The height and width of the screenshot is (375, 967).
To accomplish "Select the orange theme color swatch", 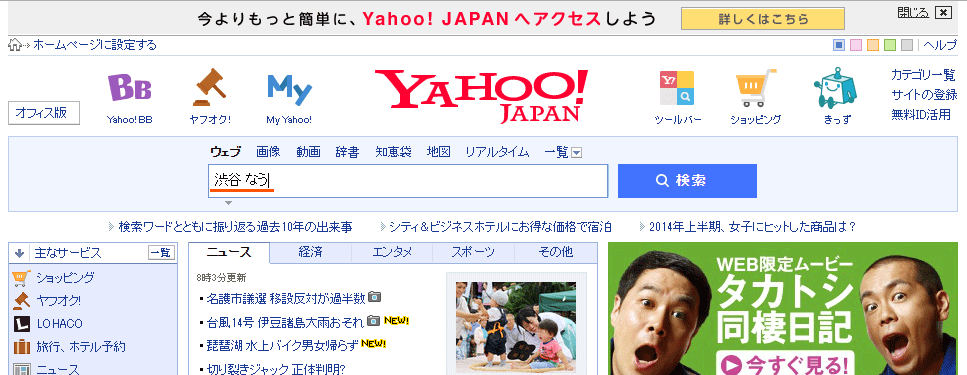I will [873, 45].
